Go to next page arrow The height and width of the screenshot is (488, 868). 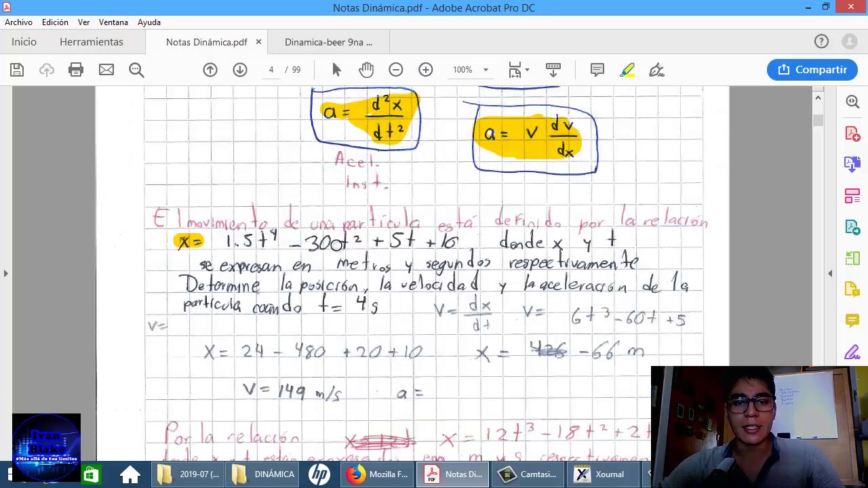click(240, 70)
